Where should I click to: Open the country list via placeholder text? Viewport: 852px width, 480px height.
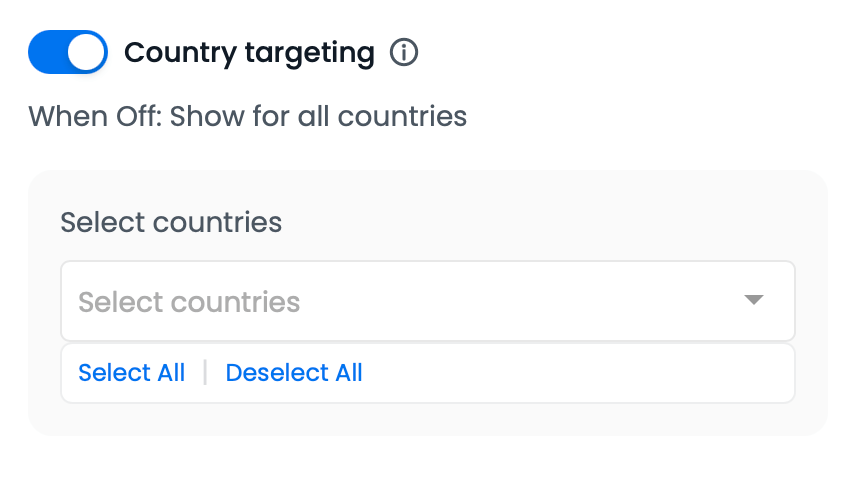[x=189, y=302]
